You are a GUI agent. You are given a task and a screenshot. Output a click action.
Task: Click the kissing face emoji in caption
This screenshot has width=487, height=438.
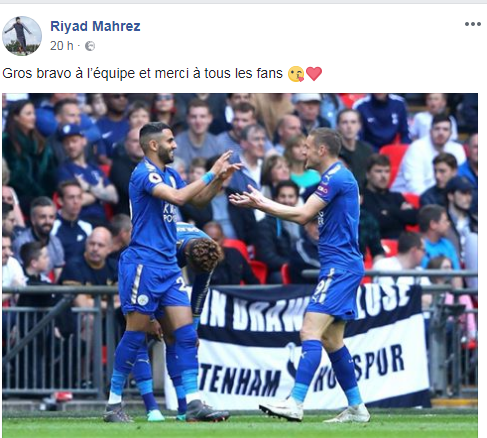[296, 74]
